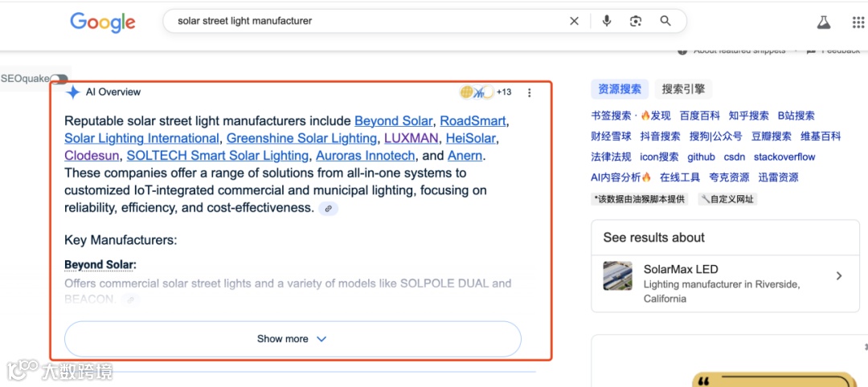Open AI Overview three-dot options menu
Viewport: 868px width, 387px height.
pyautogui.click(x=529, y=92)
